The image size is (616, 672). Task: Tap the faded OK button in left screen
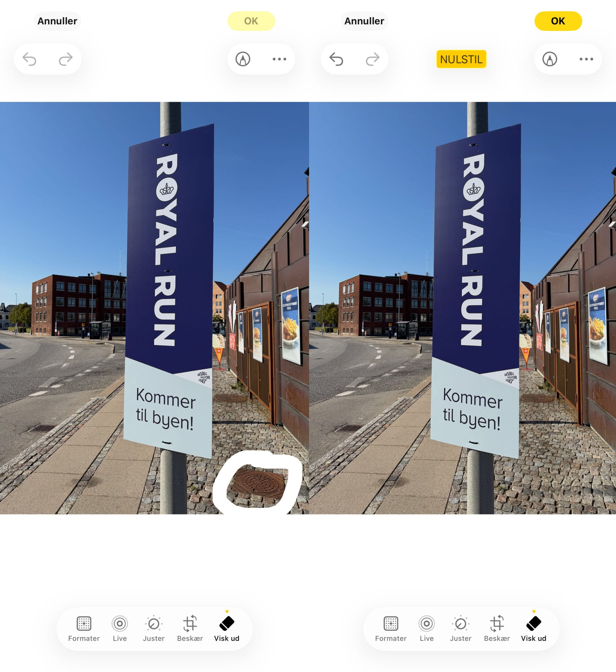(251, 21)
